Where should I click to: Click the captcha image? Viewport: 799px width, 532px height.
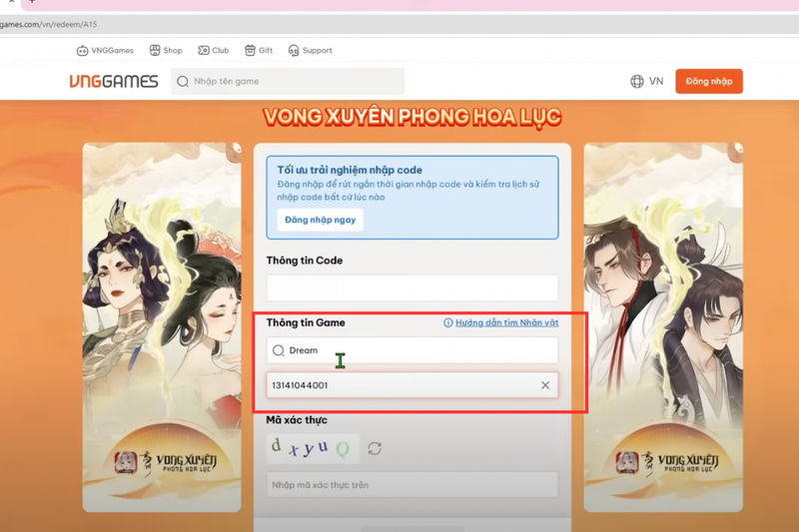click(x=313, y=448)
